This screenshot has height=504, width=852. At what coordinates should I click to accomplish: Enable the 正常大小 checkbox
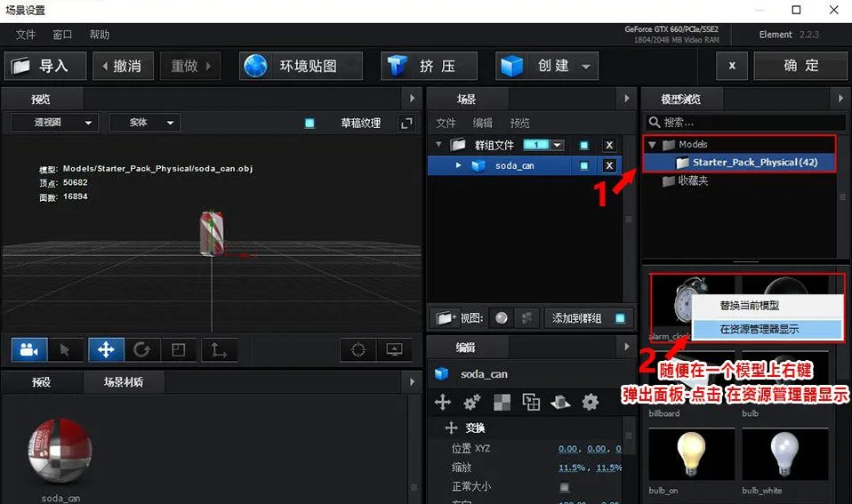(564, 487)
